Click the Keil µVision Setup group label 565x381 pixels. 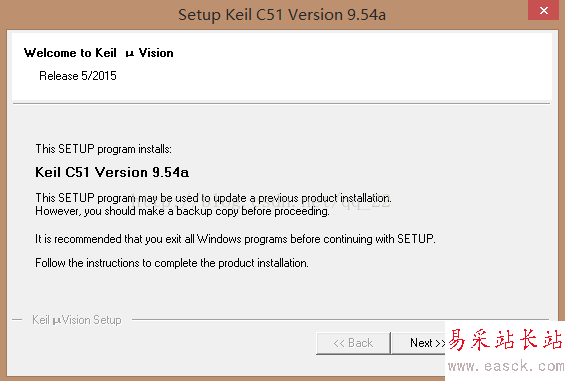click(77, 320)
